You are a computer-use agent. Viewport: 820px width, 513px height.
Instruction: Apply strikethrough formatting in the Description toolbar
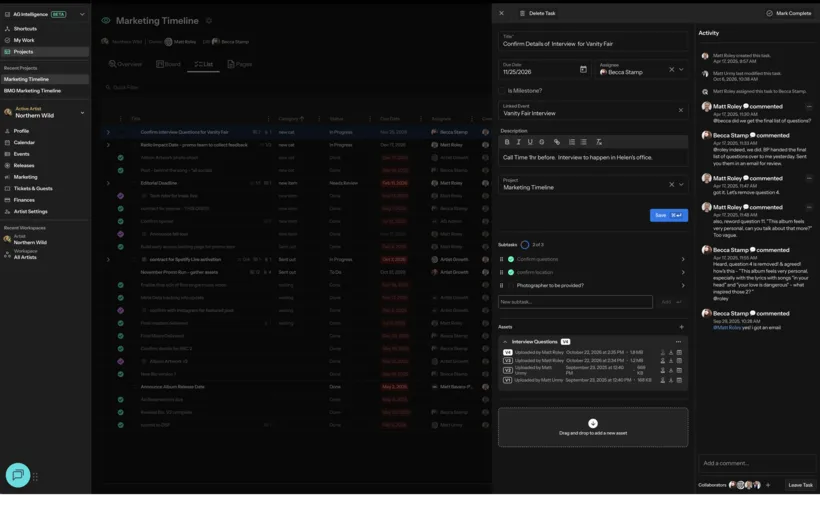pyautogui.click(x=542, y=142)
